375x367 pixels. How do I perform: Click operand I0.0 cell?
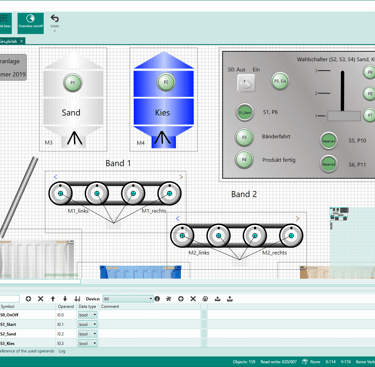click(x=66, y=315)
